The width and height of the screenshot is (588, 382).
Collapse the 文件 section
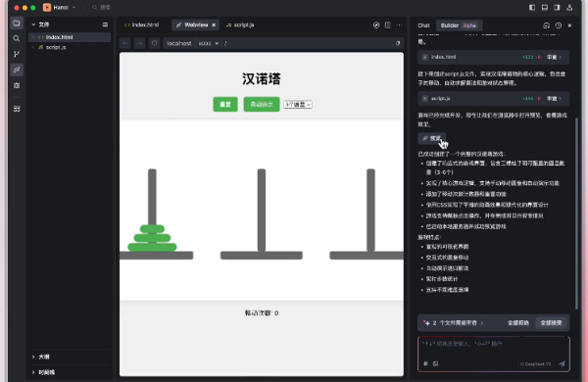pyautogui.click(x=33, y=24)
